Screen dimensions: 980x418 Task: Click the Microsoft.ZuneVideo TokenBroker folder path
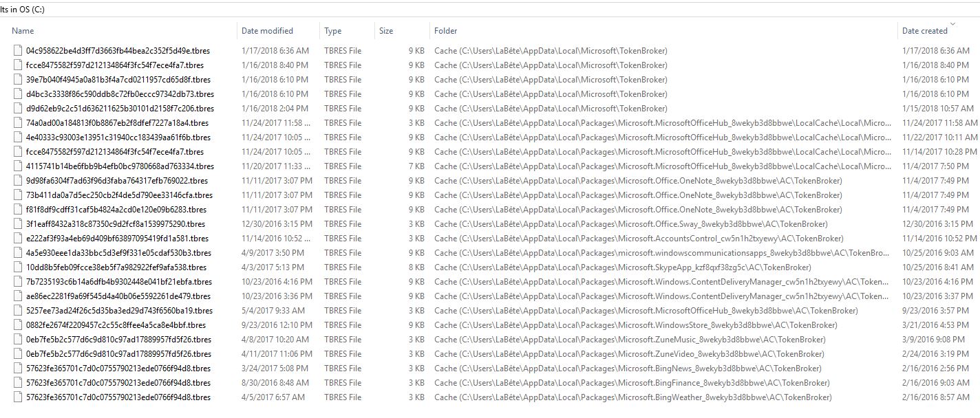coord(629,354)
